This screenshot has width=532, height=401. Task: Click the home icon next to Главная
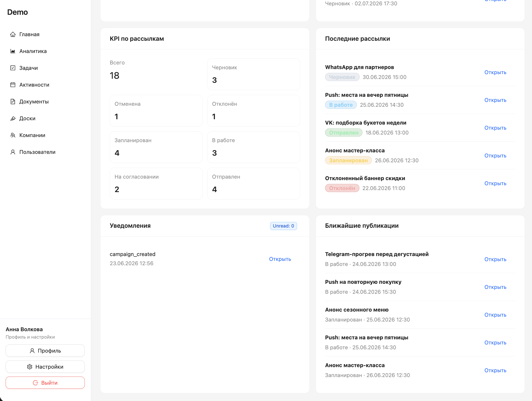click(x=13, y=34)
